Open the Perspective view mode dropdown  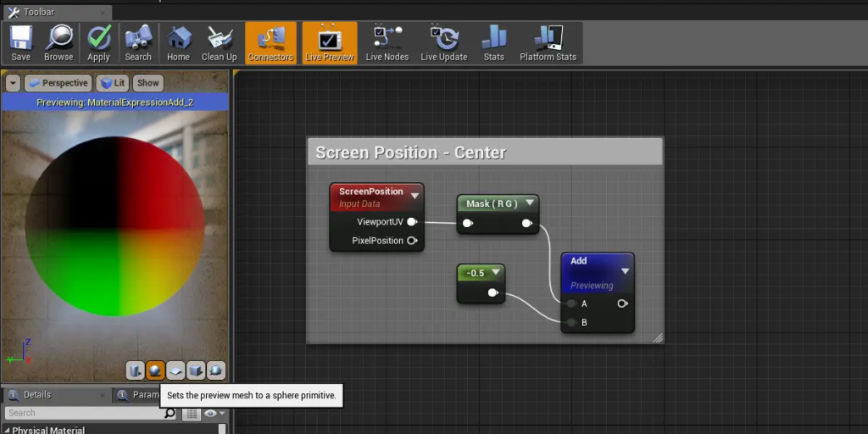click(58, 83)
